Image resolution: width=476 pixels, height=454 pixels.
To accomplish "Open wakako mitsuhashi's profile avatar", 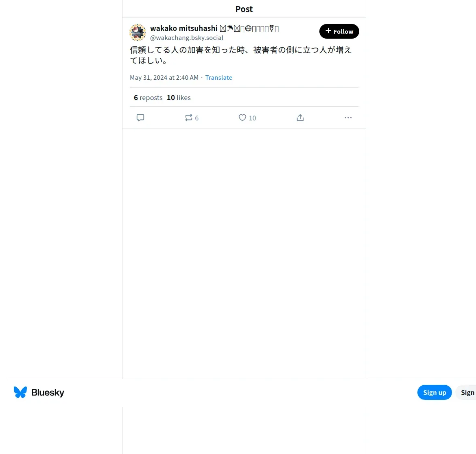I will (138, 33).
